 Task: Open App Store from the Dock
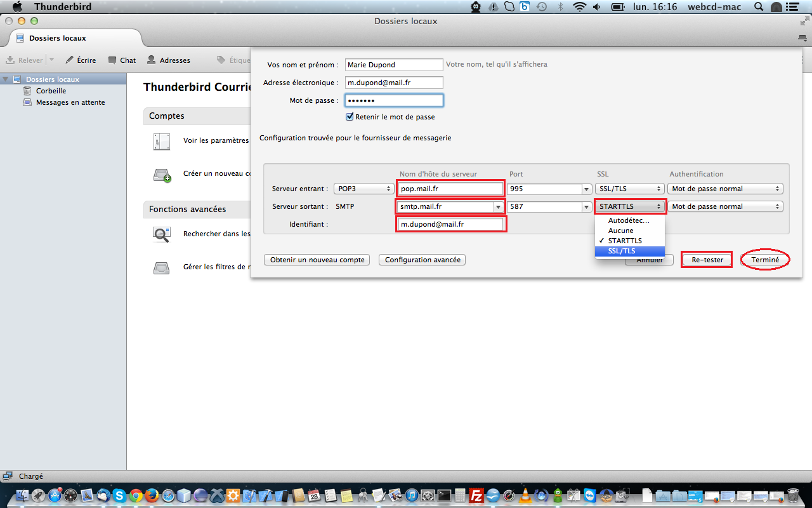point(56,496)
